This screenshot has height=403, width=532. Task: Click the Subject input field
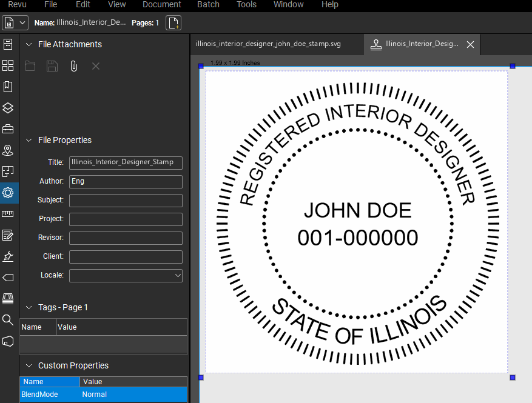click(x=126, y=201)
